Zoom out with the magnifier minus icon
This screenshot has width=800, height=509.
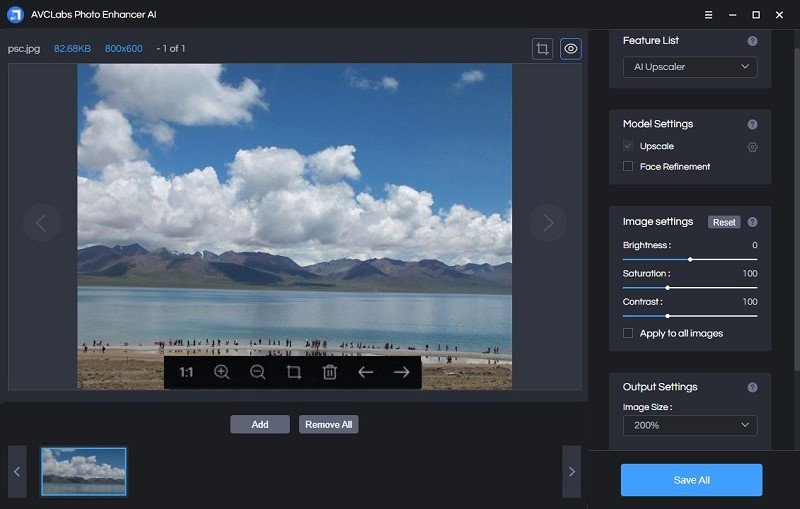pyautogui.click(x=258, y=372)
